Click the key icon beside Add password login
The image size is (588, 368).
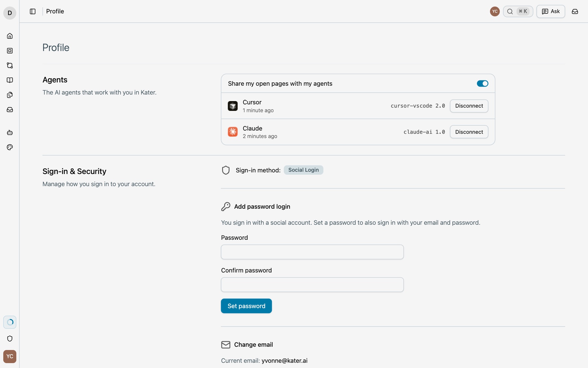tap(226, 206)
